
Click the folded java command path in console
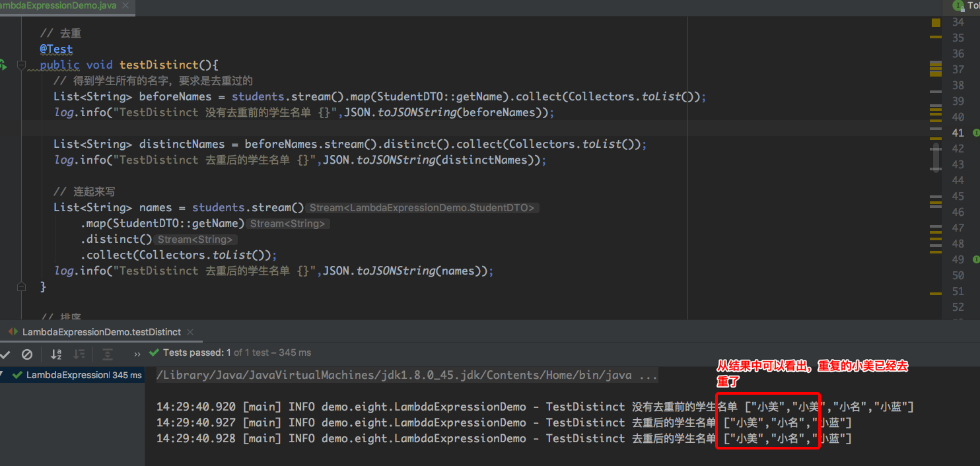406,376
